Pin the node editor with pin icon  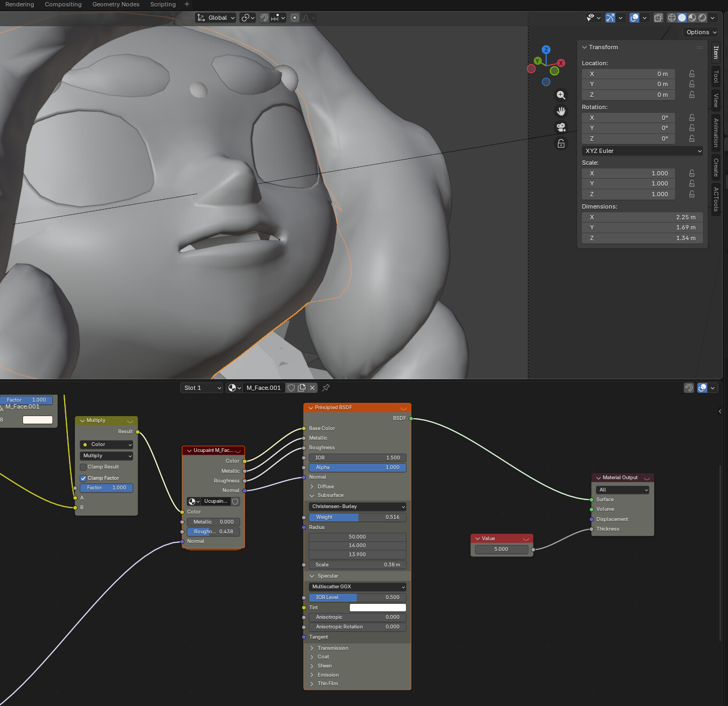click(326, 388)
